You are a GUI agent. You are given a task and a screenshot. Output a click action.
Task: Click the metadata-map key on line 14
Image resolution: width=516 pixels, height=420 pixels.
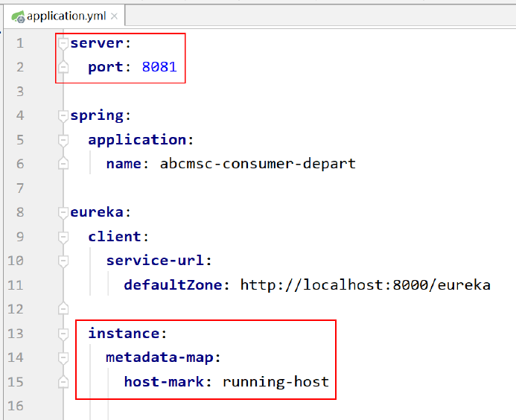click(162, 357)
